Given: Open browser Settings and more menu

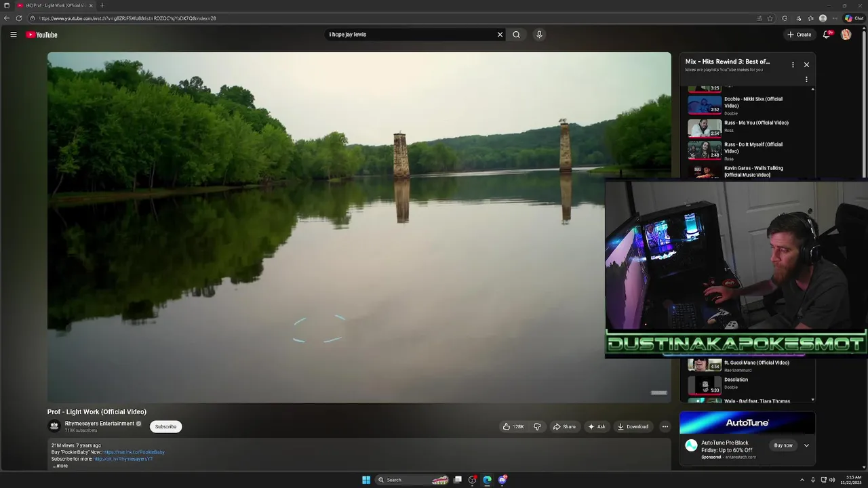Looking at the screenshot, I should tap(835, 18).
